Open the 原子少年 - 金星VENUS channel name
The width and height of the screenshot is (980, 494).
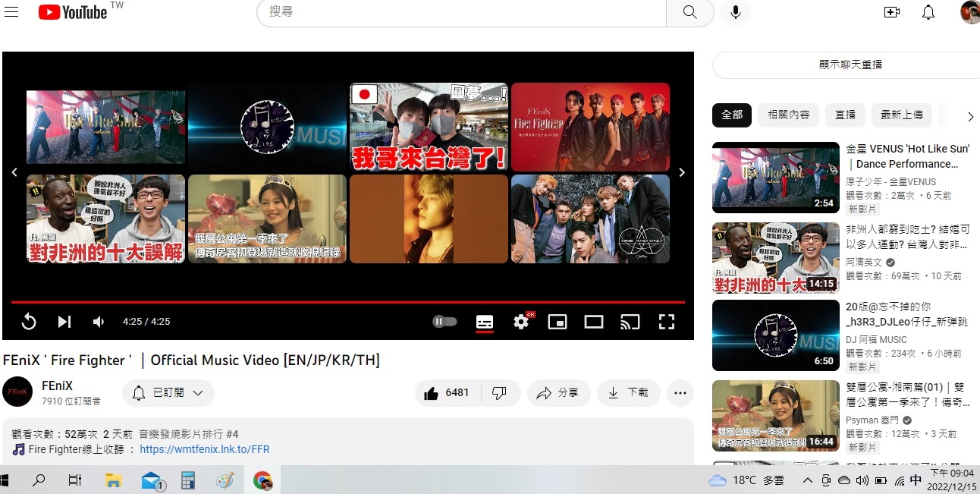tap(891, 182)
